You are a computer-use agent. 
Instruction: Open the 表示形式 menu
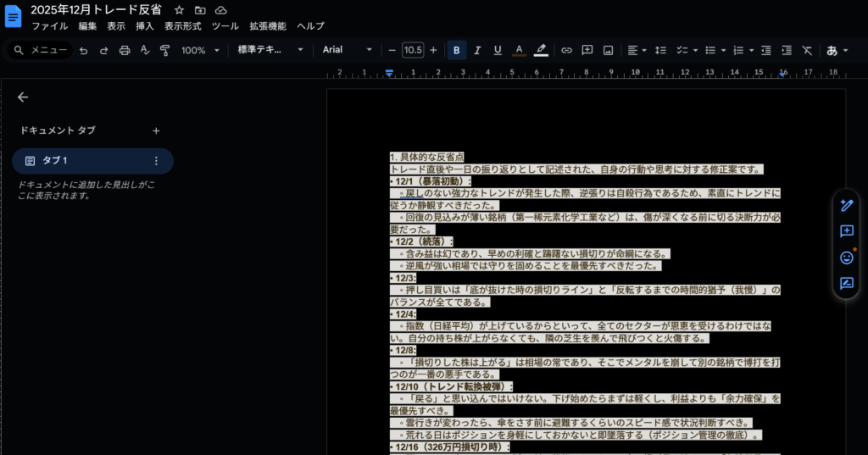[182, 26]
